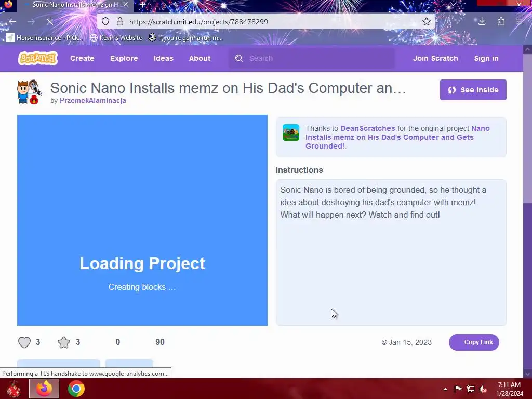Click the Copy Link button
This screenshot has width=532, height=399.
click(474, 342)
